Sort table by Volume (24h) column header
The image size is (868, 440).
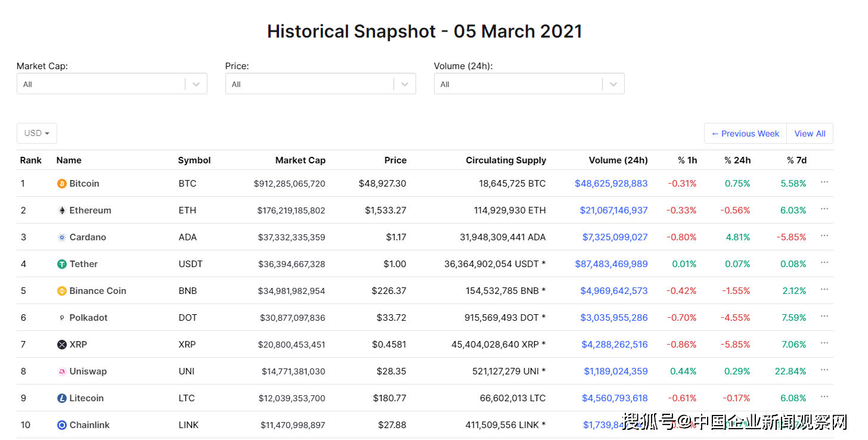[x=618, y=160]
